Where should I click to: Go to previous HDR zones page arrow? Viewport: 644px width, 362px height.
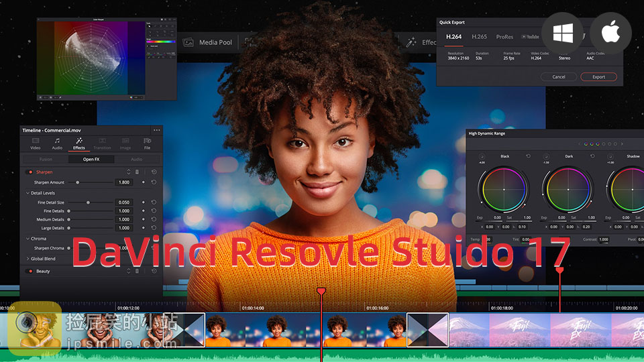pyautogui.click(x=580, y=144)
